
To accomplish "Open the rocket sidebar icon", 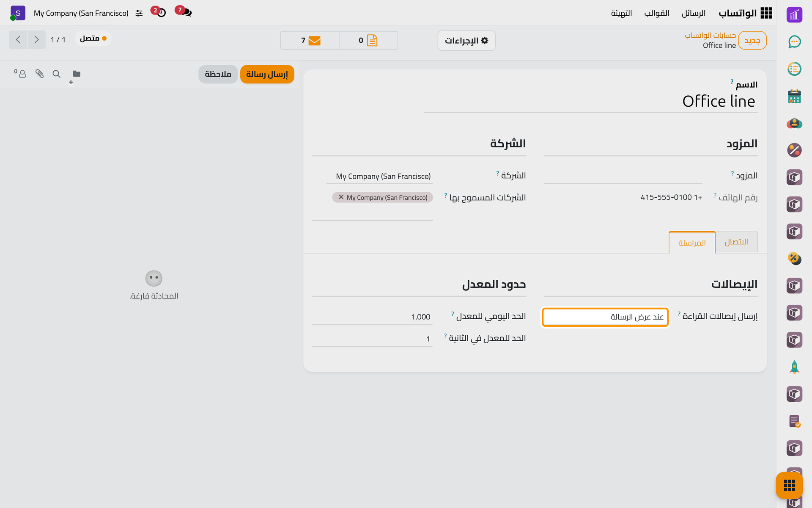I will 794,367.
